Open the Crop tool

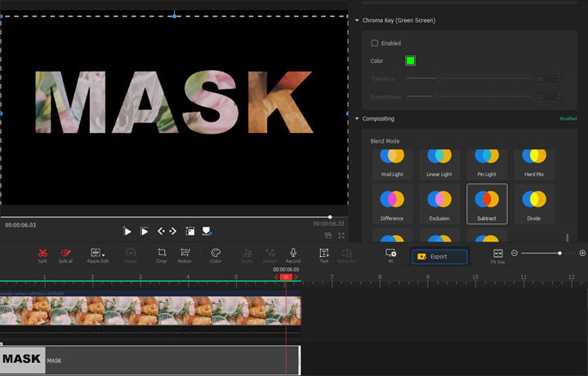tap(162, 254)
